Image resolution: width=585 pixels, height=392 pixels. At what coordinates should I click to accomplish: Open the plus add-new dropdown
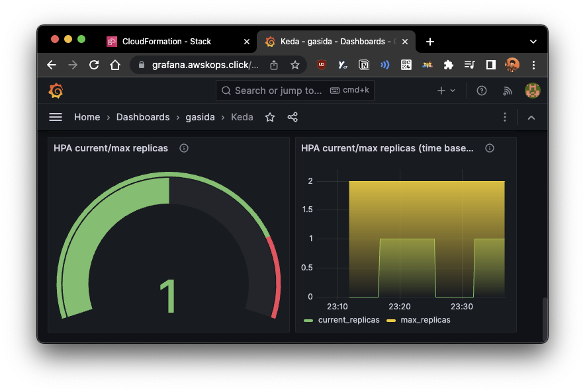click(x=446, y=91)
